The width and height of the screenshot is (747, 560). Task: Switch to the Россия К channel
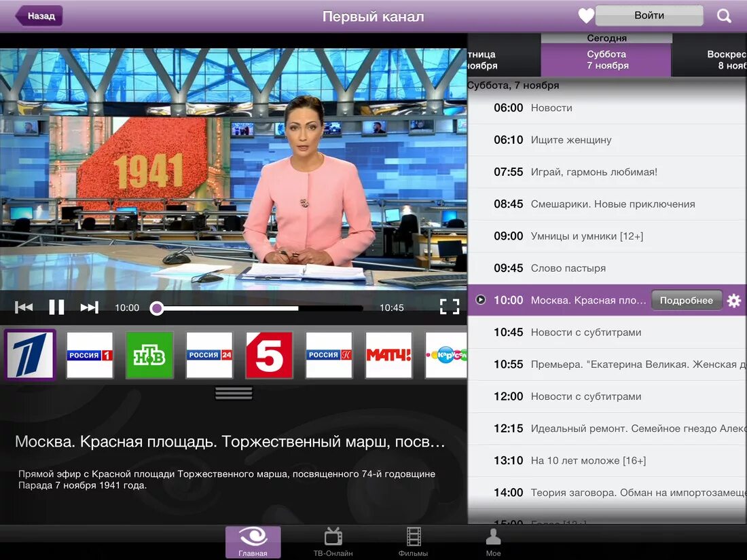(329, 355)
